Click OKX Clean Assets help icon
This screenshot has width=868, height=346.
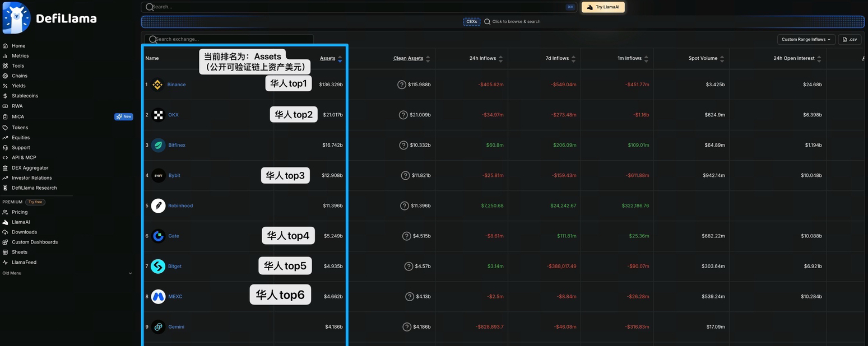pyautogui.click(x=403, y=115)
